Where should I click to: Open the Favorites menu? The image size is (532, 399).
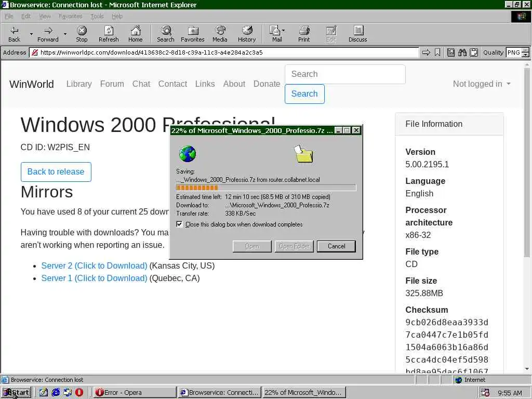click(x=70, y=16)
